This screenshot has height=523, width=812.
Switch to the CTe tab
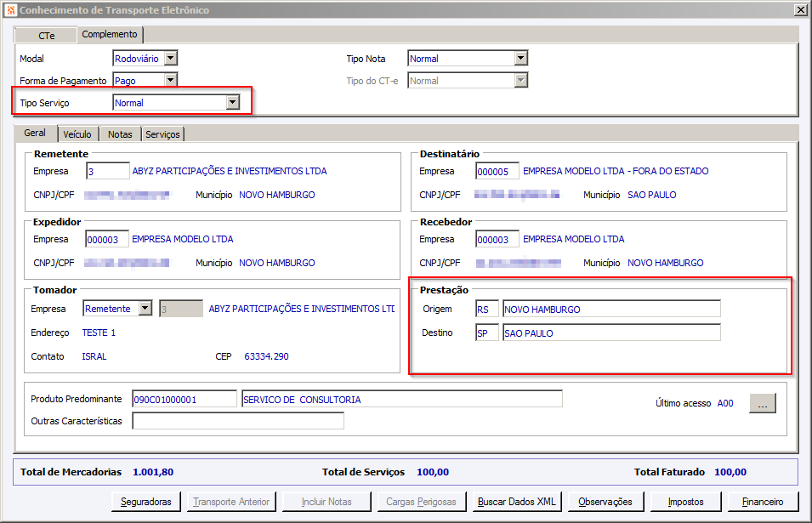coord(46,35)
